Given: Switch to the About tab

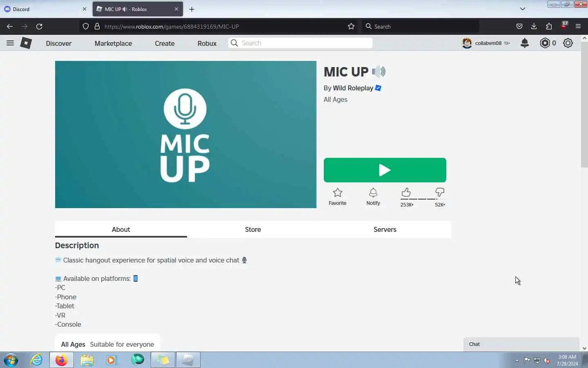Looking at the screenshot, I should tap(121, 229).
